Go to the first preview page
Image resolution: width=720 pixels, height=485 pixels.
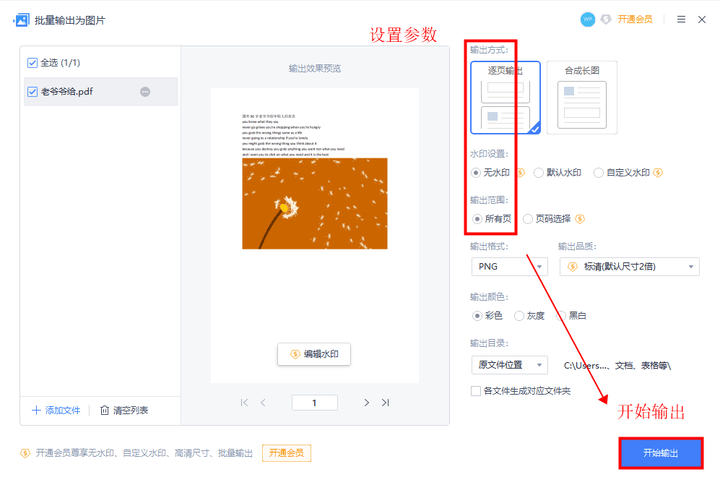point(244,403)
